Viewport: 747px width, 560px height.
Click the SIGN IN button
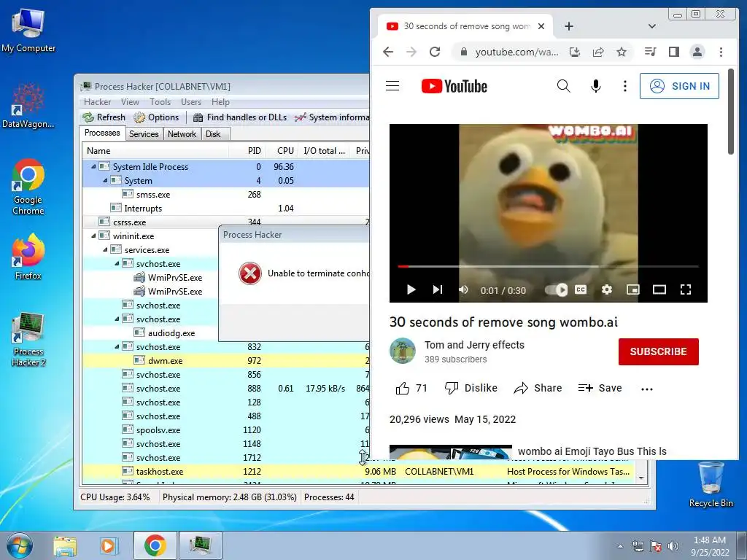[679, 86]
